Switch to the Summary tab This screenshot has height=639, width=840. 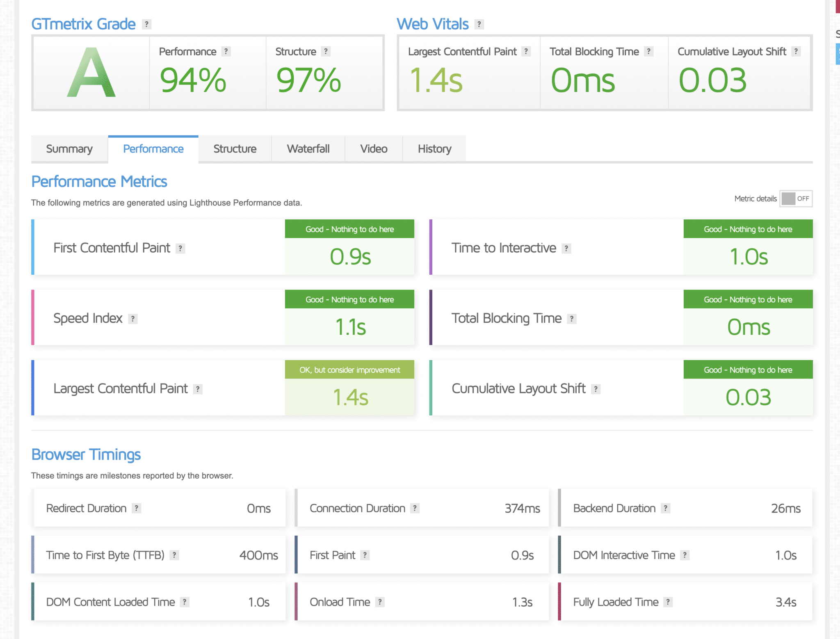coord(69,149)
